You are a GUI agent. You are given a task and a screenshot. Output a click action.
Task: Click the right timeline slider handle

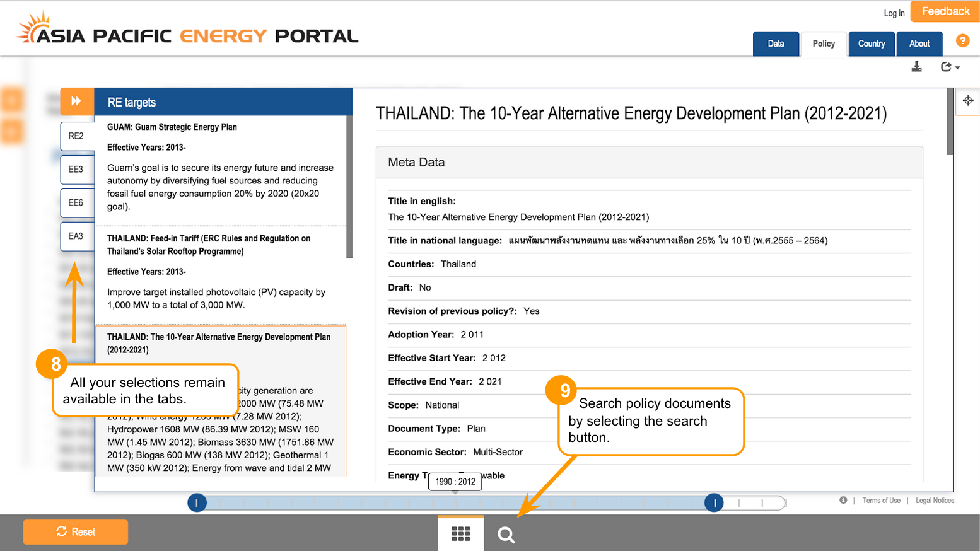tap(714, 502)
